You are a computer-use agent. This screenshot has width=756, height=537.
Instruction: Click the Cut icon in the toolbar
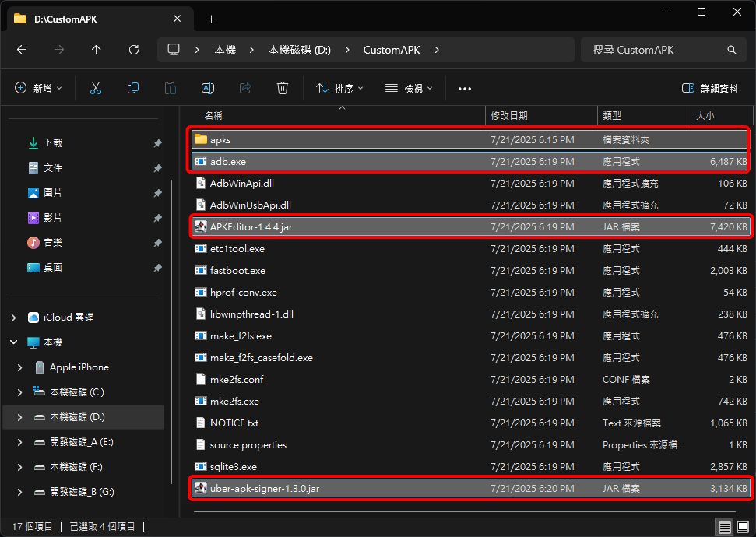click(x=95, y=88)
